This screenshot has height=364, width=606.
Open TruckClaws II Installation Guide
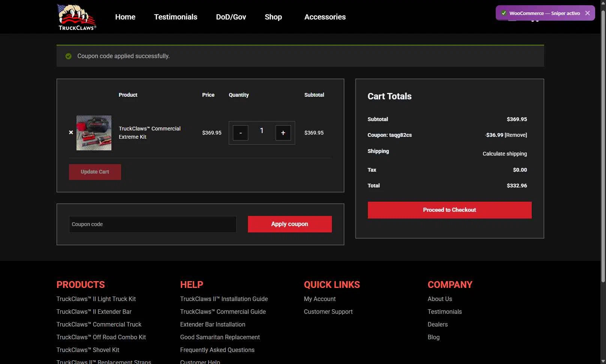click(x=224, y=299)
